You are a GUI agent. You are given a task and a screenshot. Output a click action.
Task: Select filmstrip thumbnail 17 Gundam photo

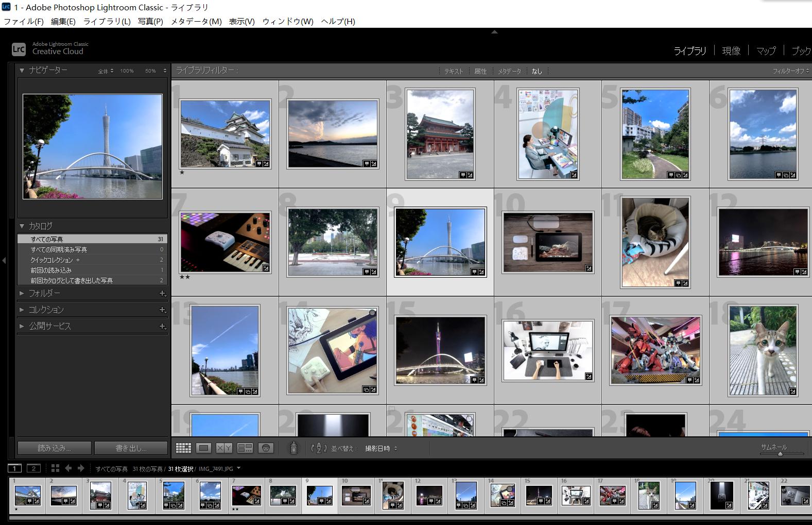pyautogui.click(x=612, y=496)
